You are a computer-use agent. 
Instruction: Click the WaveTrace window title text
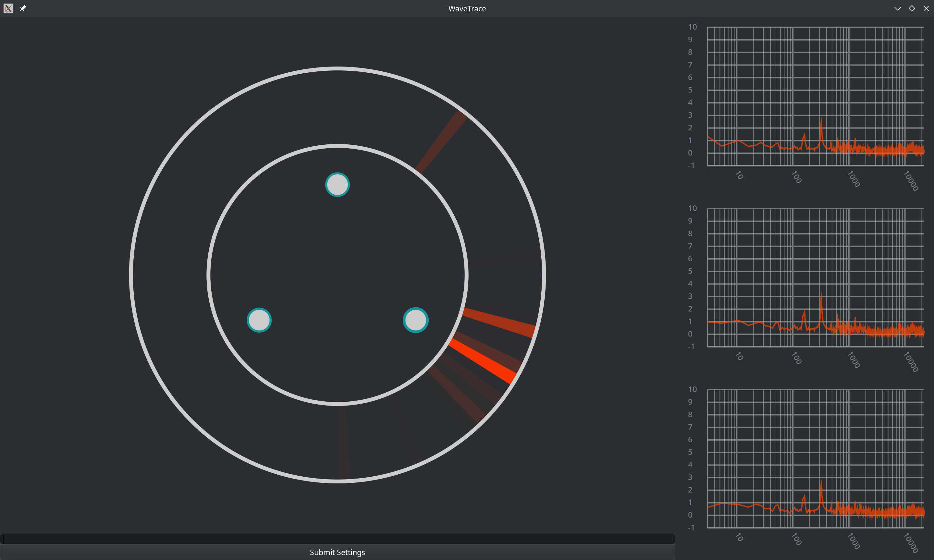(467, 8)
